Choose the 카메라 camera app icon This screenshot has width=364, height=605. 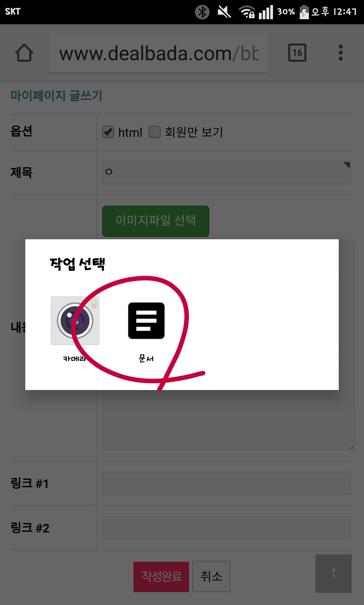[75, 321]
